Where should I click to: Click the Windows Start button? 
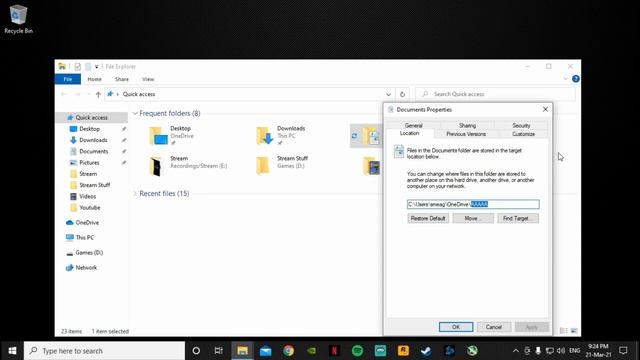pos(12,351)
